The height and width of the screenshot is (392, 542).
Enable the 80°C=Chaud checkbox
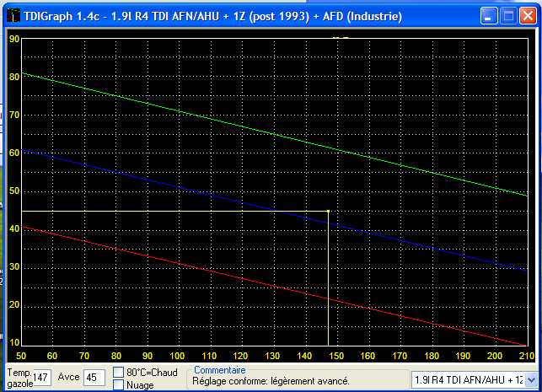(x=119, y=373)
